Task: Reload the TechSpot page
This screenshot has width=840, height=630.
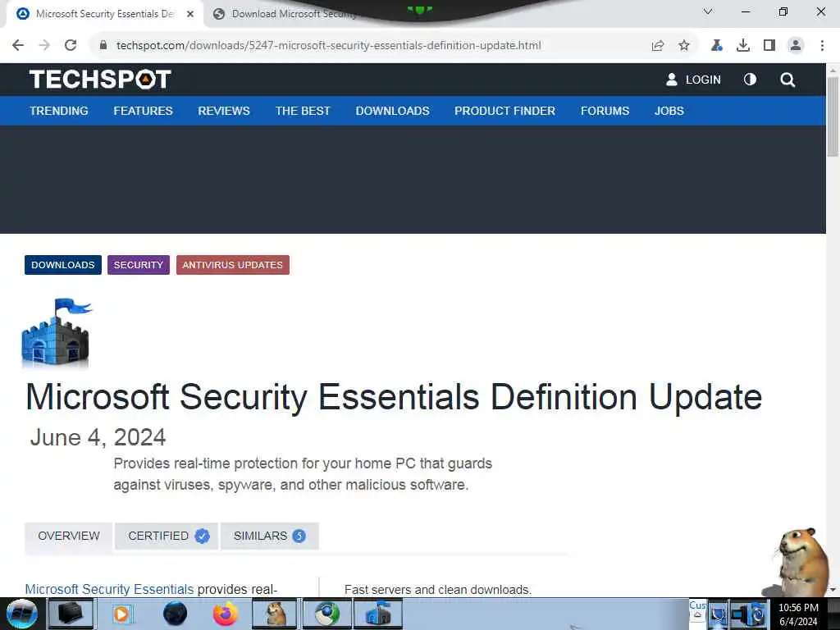Action: (x=71, y=45)
